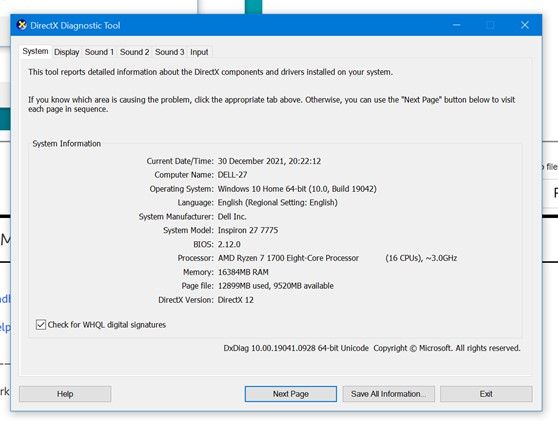Click the Help button
The width and height of the screenshot is (558, 433).
pyautogui.click(x=65, y=394)
